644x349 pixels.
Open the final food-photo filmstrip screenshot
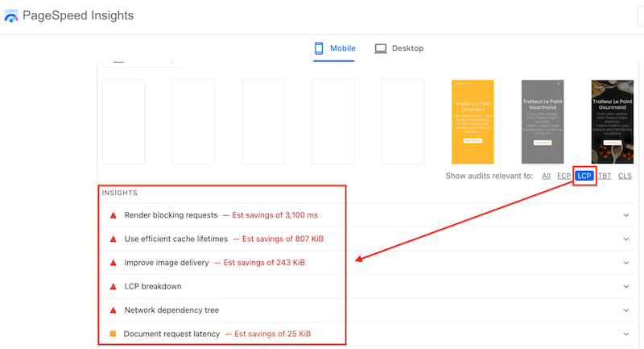pos(613,122)
